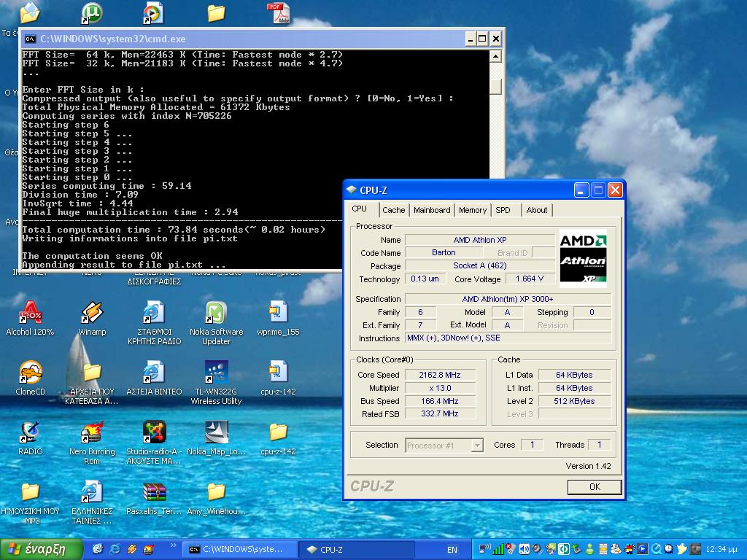Activate the CPU-Z taskbar button
The width and height of the screenshot is (747, 560).
coord(356,550)
